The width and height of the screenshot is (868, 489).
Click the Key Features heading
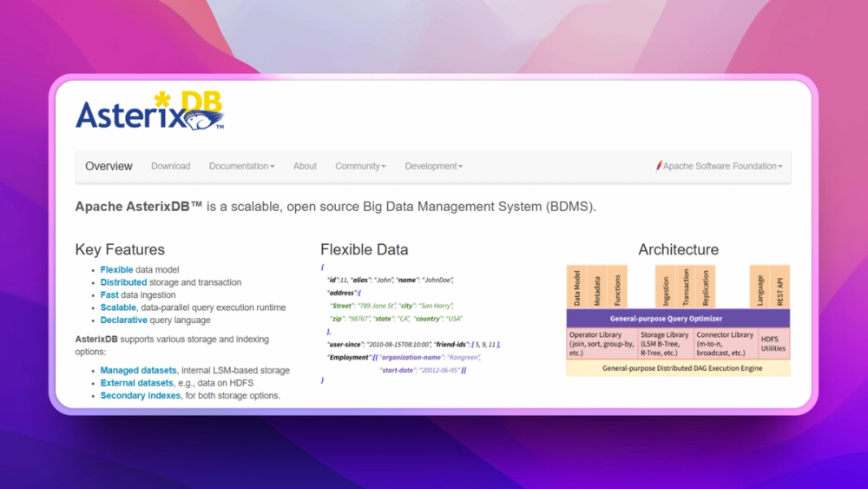(120, 250)
